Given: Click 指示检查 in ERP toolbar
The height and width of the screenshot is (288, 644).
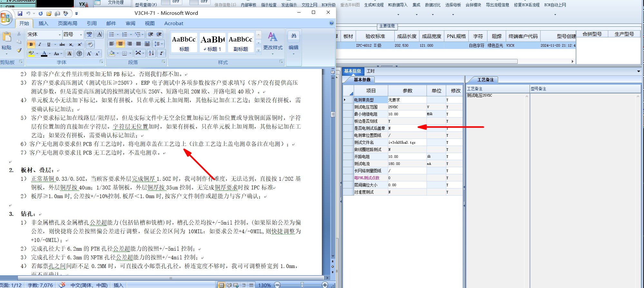Looking at the screenshot, I should point(269,5).
